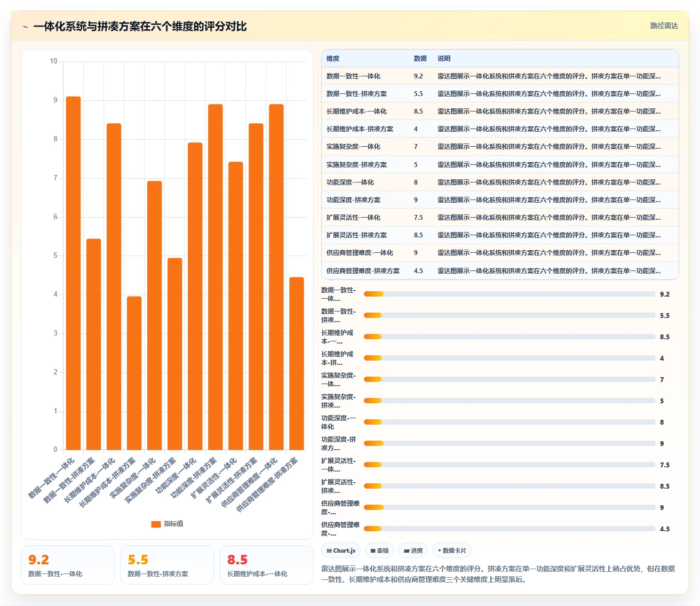Screen dimensions: 700x606
Task: Click the progress bar valued 9.2
Action: (510, 294)
